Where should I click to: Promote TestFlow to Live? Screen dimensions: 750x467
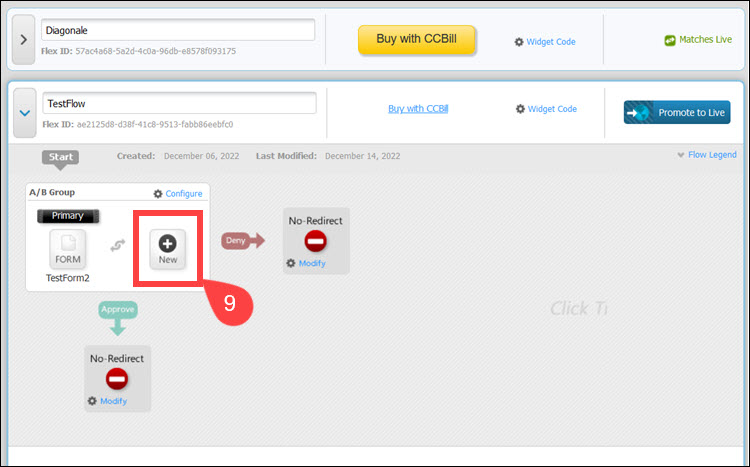[677, 112]
